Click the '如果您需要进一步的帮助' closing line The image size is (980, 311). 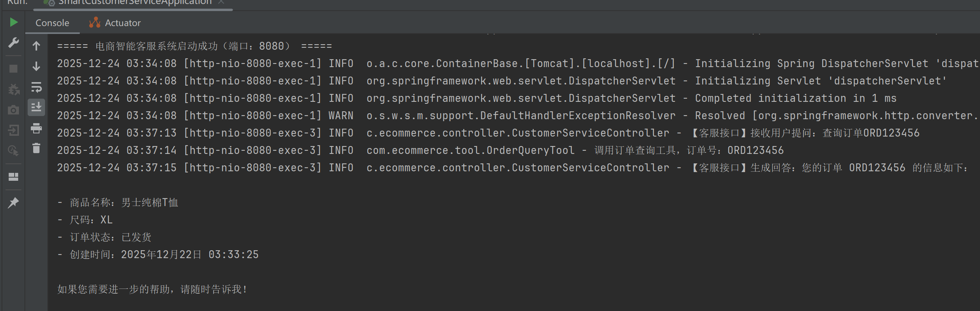coord(152,289)
